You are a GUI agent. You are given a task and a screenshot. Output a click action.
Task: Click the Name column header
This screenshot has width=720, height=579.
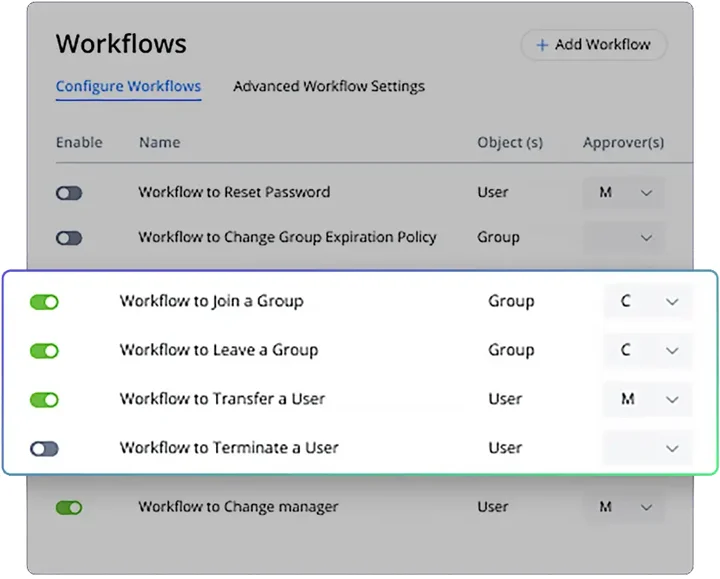point(160,142)
